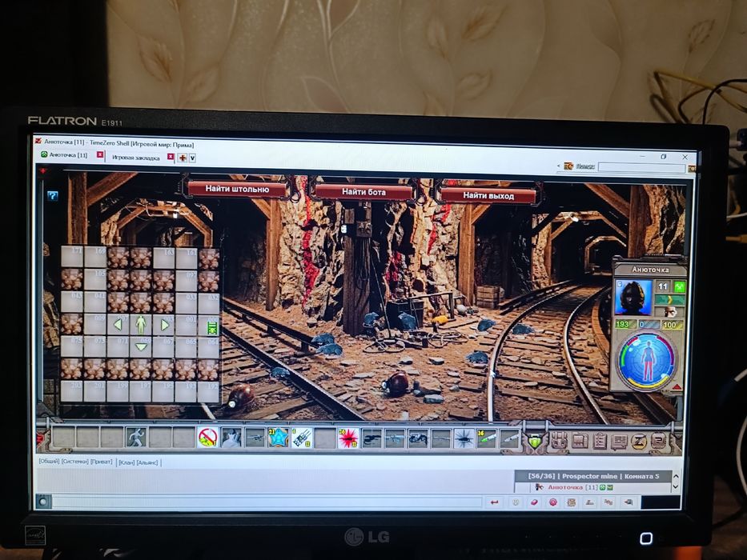Click the red return arrow chat button
The width and height of the screenshot is (747, 560).
(x=495, y=502)
